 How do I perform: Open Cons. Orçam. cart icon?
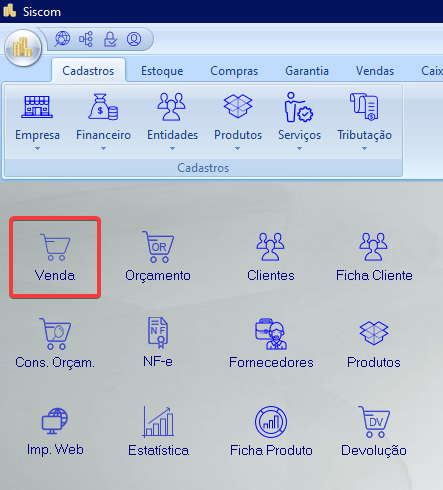pos(55,343)
